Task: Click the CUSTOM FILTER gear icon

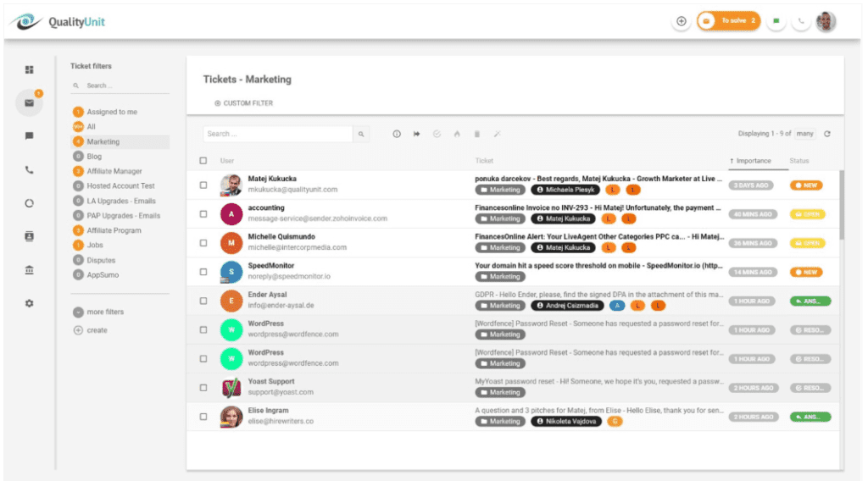Action: click(x=218, y=103)
